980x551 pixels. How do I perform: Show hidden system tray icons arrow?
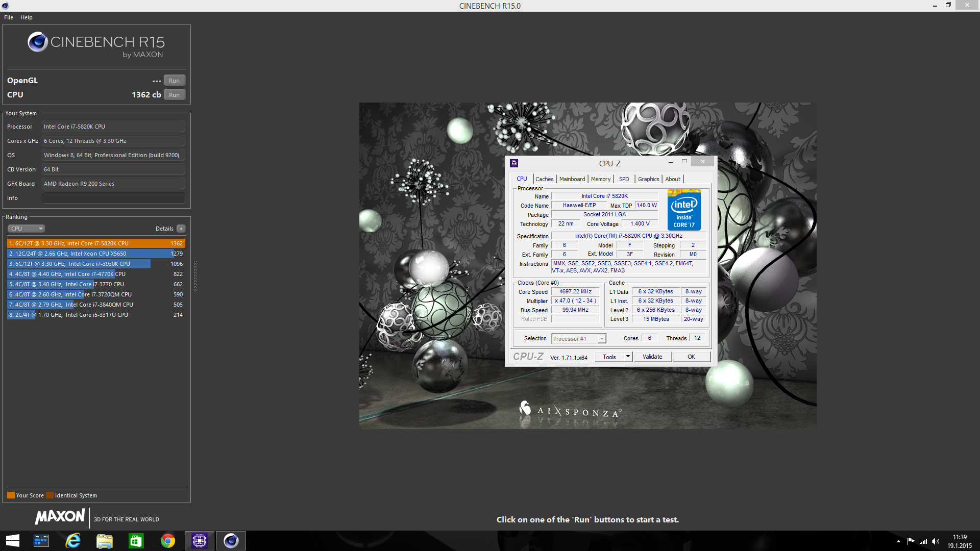pos(898,541)
